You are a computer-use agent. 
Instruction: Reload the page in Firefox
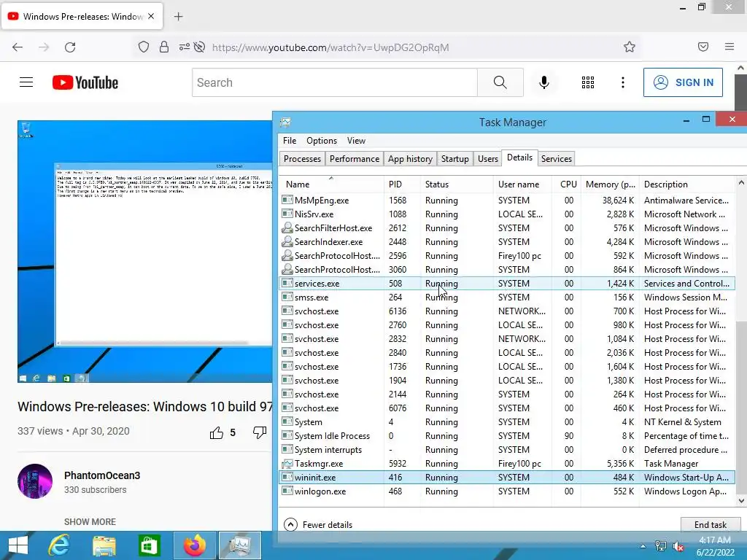pos(70,47)
